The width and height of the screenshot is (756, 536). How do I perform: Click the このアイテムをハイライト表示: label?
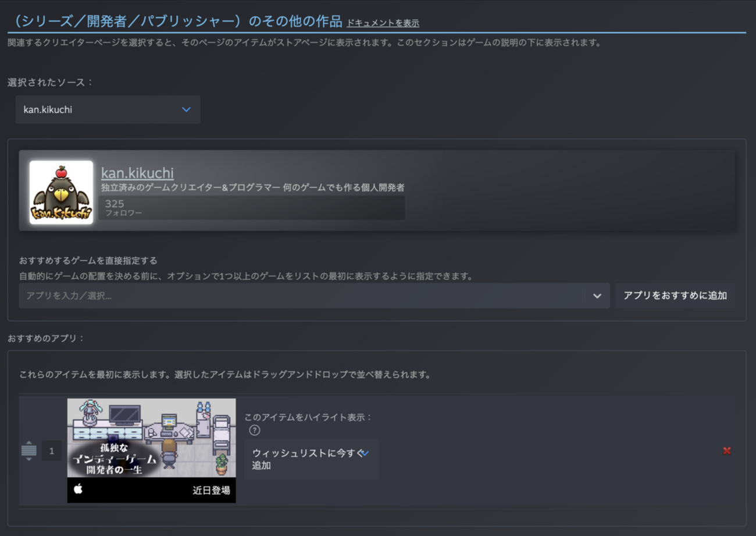308,417
